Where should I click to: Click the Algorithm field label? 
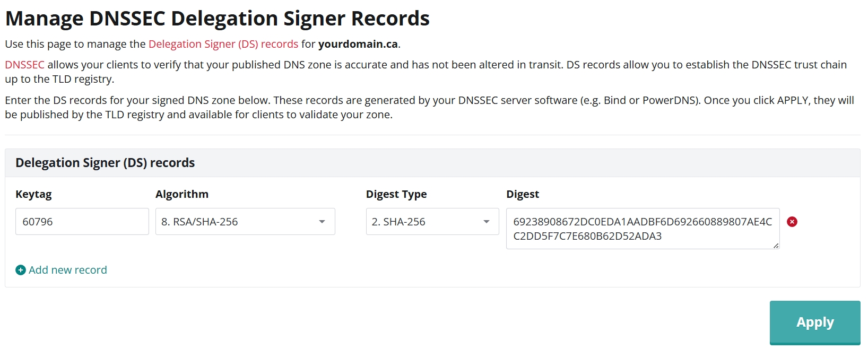pyautogui.click(x=182, y=194)
